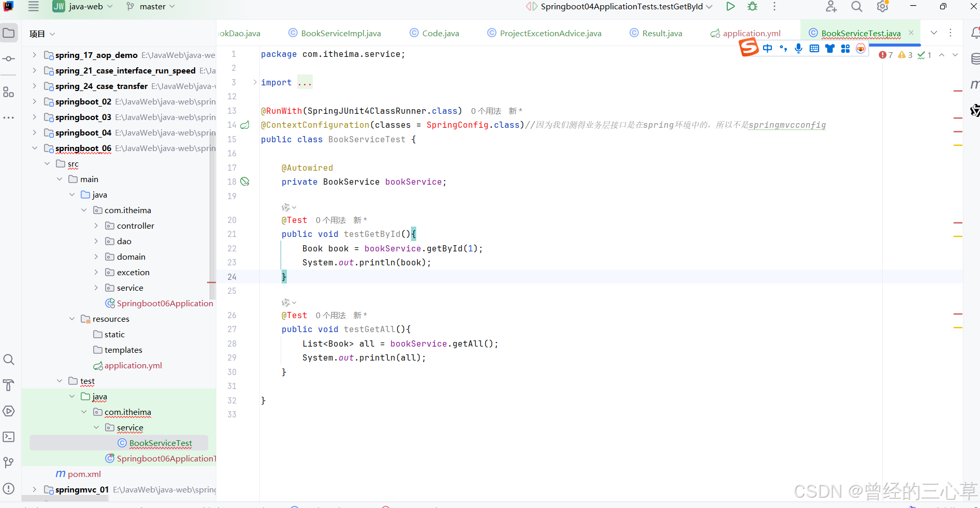Open java-web project dropdown
The height and width of the screenshot is (508, 980).
(83, 7)
